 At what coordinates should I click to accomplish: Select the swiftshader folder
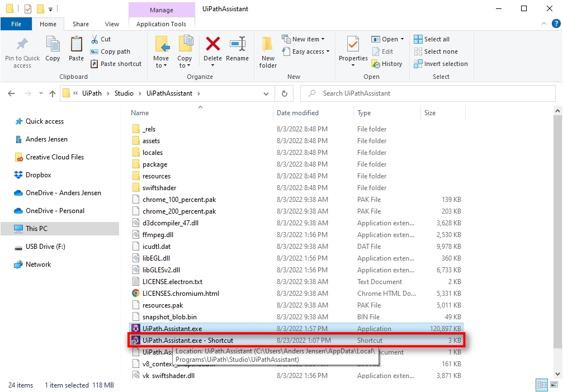(x=296, y=188)
